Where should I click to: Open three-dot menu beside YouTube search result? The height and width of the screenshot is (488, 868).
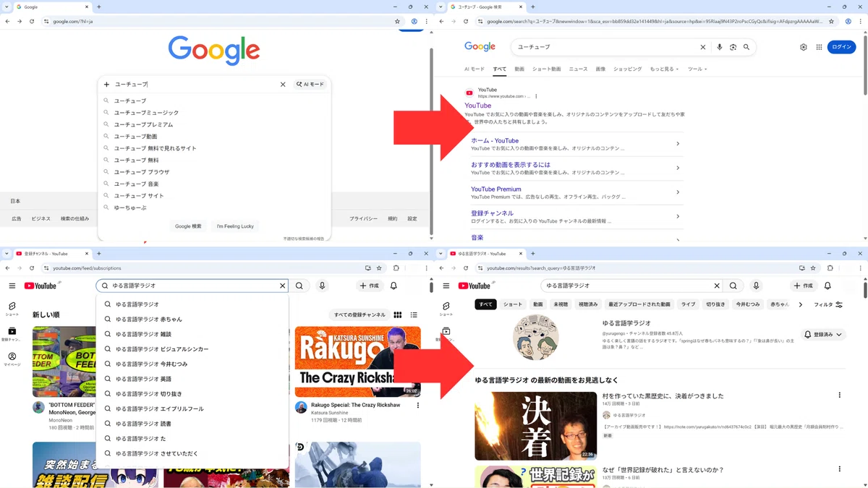point(536,96)
